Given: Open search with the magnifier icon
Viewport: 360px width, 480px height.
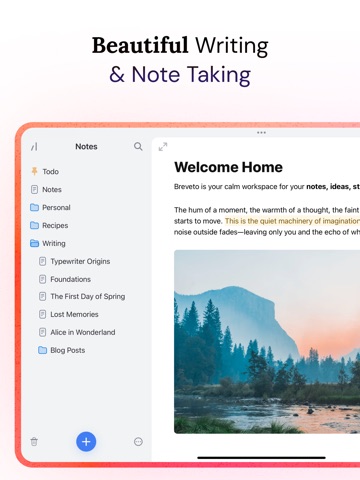Looking at the screenshot, I should click(138, 146).
